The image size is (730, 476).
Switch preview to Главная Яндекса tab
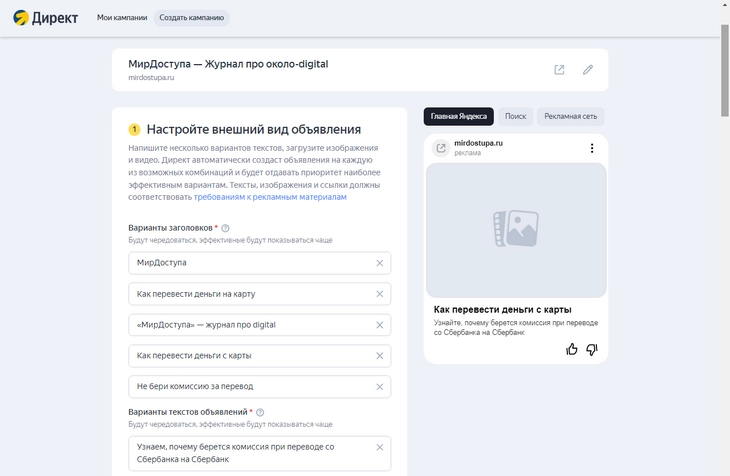coord(459,116)
